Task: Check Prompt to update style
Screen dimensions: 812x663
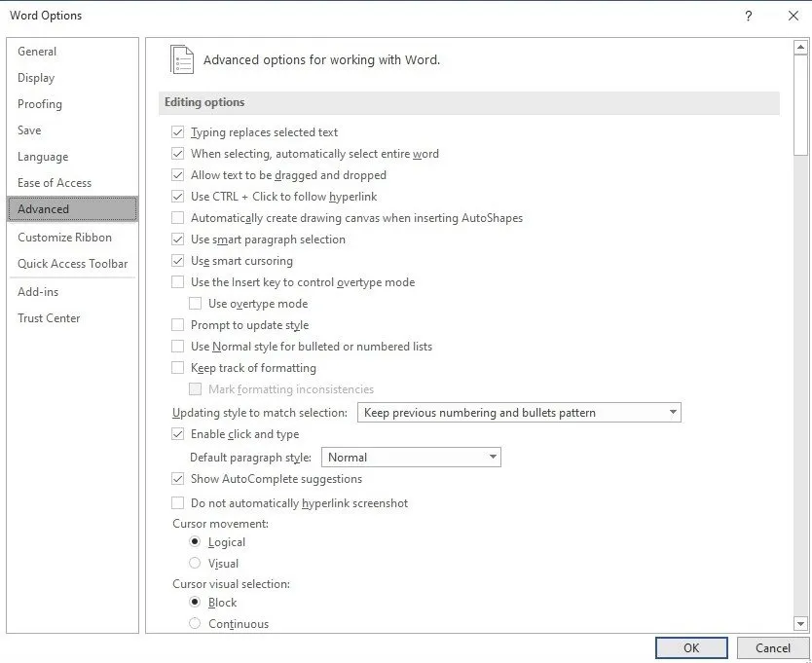Action: coord(177,325)
